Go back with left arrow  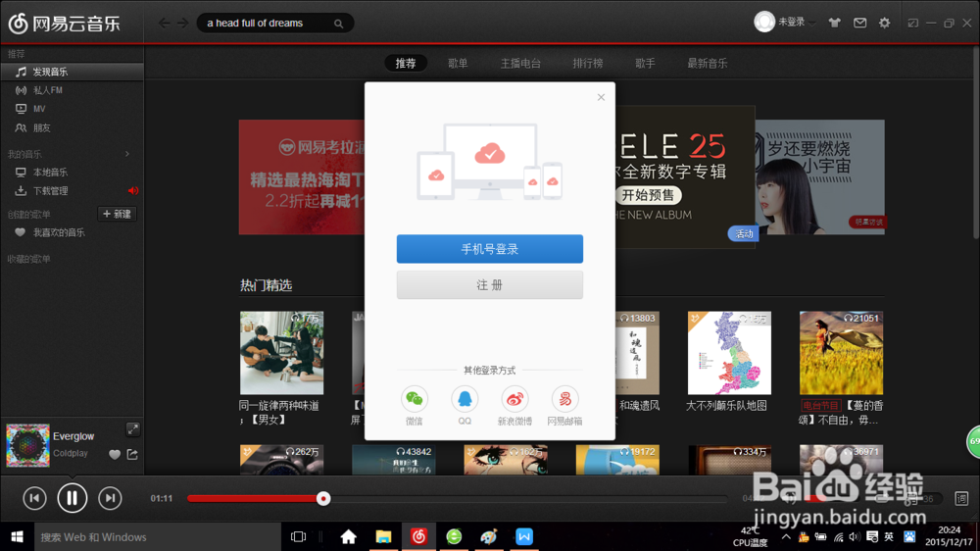click(x=164, y=24)
